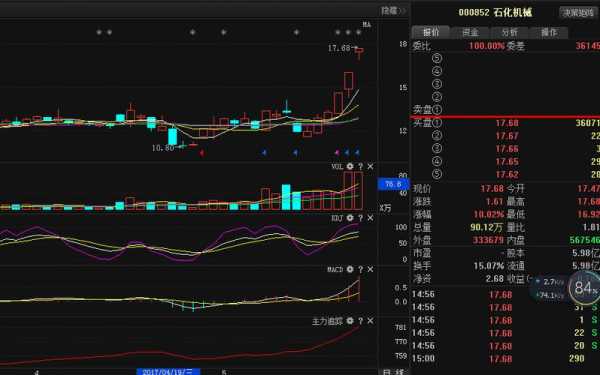This screenshot has height=375, width=600.
Task: Open the 日线 period selector
Action: (394, 372)
